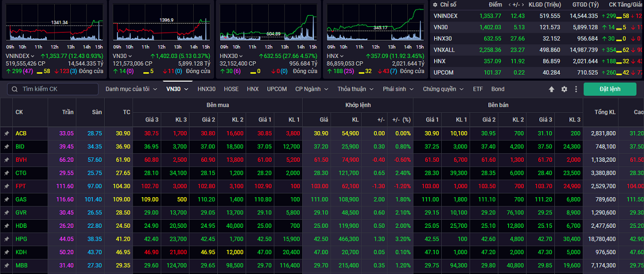644x274 pixels.
Task: Click HPG matched volume 466,300
Action: pos(349,239)
